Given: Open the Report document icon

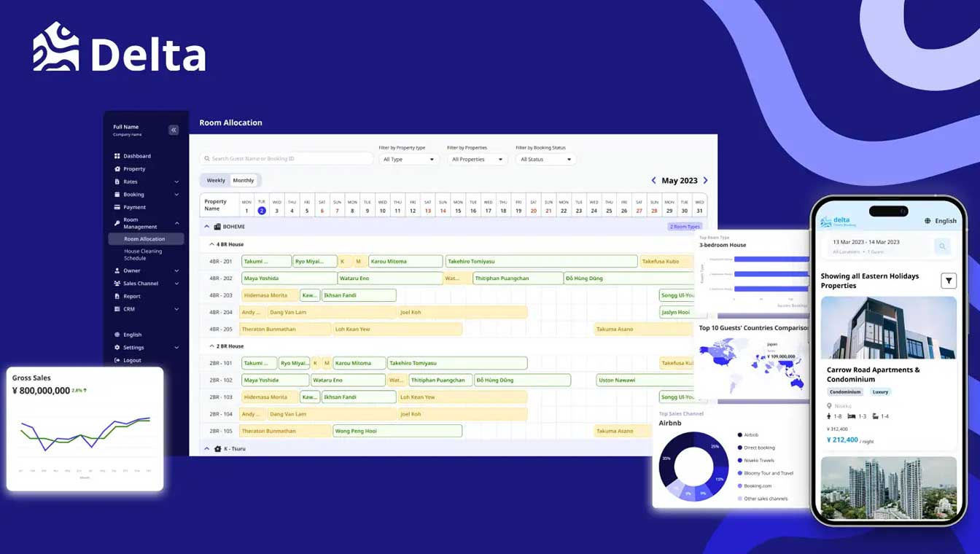Looking at the screenshot, I should tap(117, 296).
